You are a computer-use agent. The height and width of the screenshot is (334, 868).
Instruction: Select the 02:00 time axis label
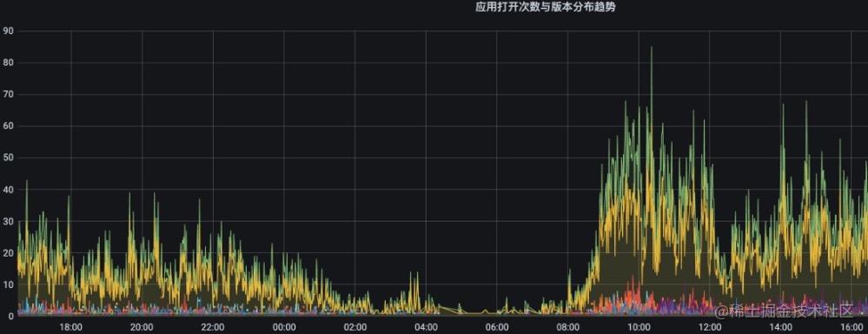tap(354, 327)
